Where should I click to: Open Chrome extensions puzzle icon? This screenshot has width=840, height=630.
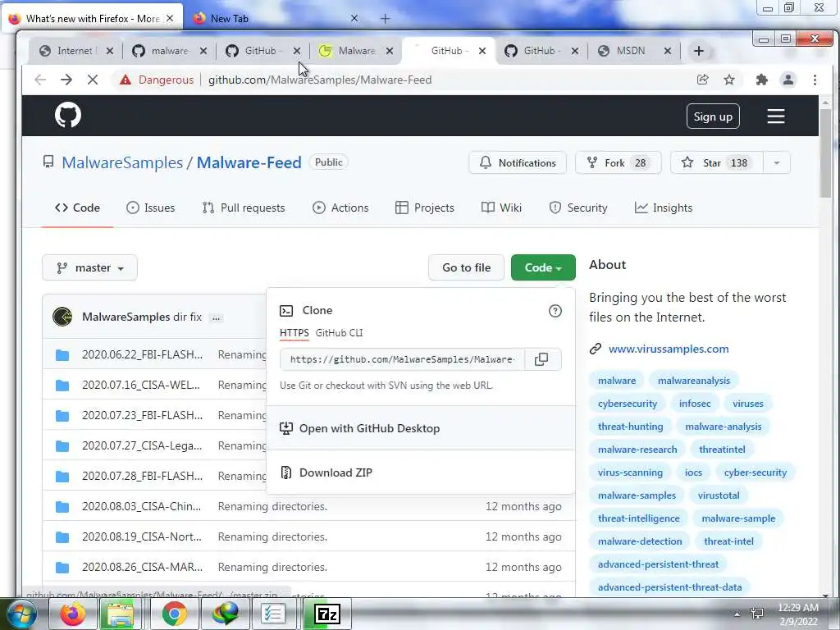coord(761,80)
